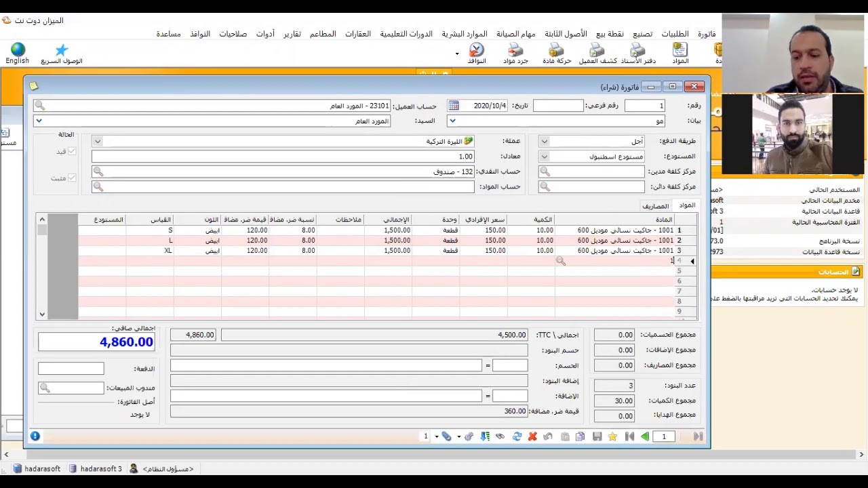Click the hadarasoft 3 database status item
Screen dimensions: 868x488
coord(96,469)
